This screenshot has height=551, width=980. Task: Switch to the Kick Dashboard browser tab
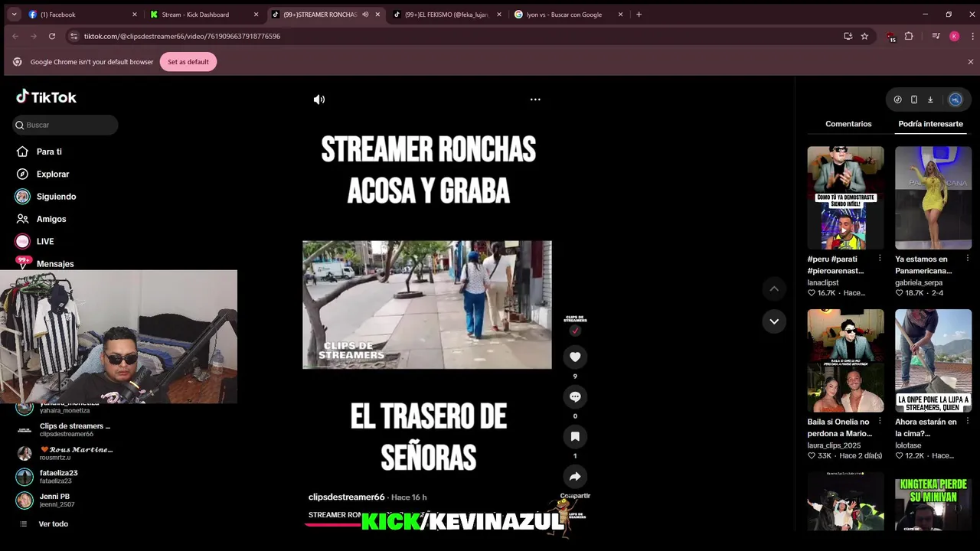tap(203, 15)
